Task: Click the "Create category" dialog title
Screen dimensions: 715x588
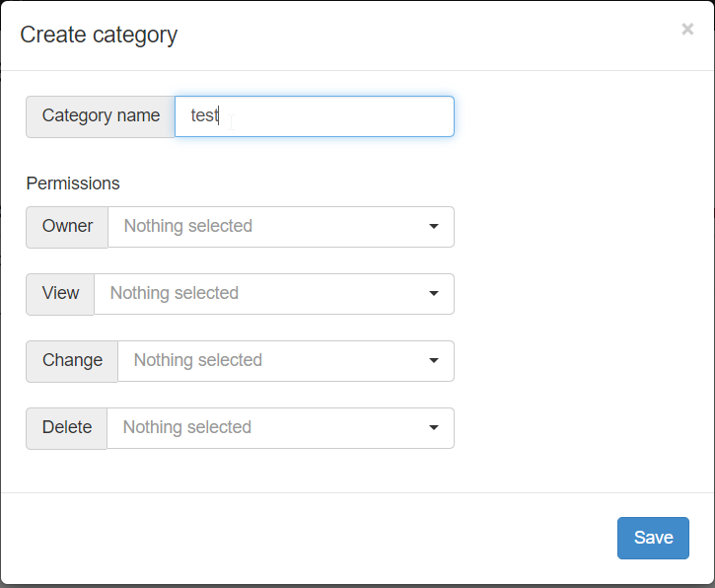Action: [99, 35]
